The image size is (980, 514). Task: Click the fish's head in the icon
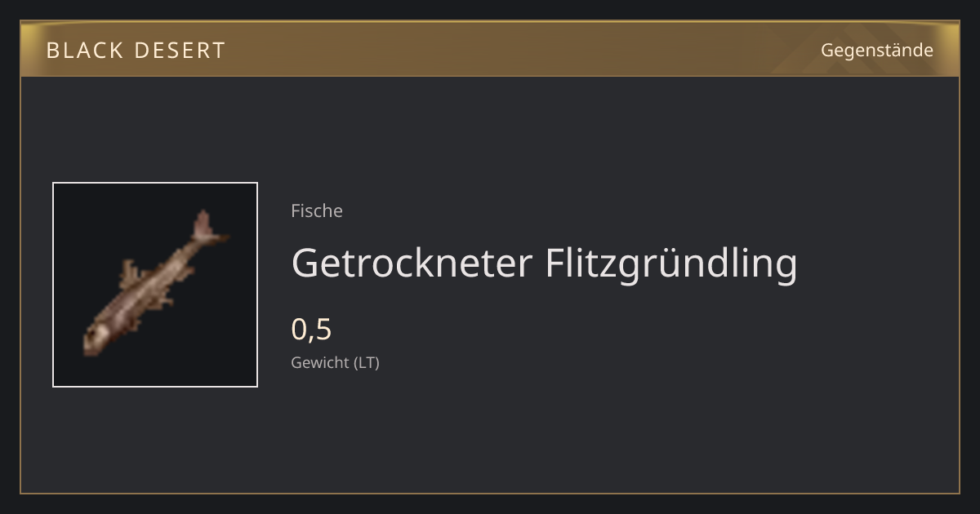point(97,336)
